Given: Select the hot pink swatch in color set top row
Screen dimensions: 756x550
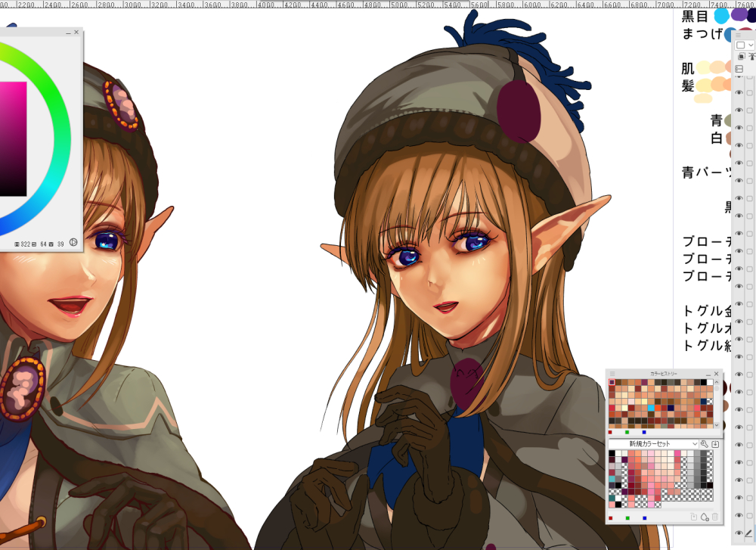Looking at the screenshot, I should tap(677, 453).
